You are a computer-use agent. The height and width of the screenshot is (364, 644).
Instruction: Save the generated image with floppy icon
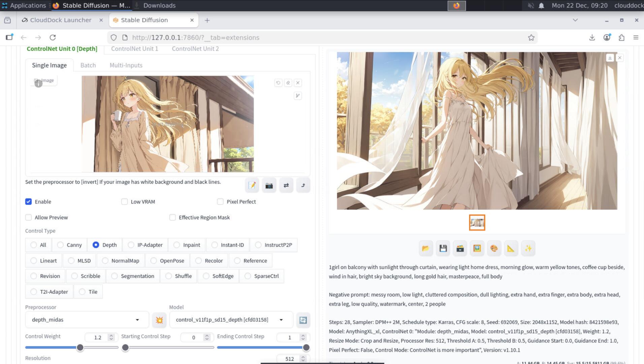pyautogui.click(x=443, y=248)
